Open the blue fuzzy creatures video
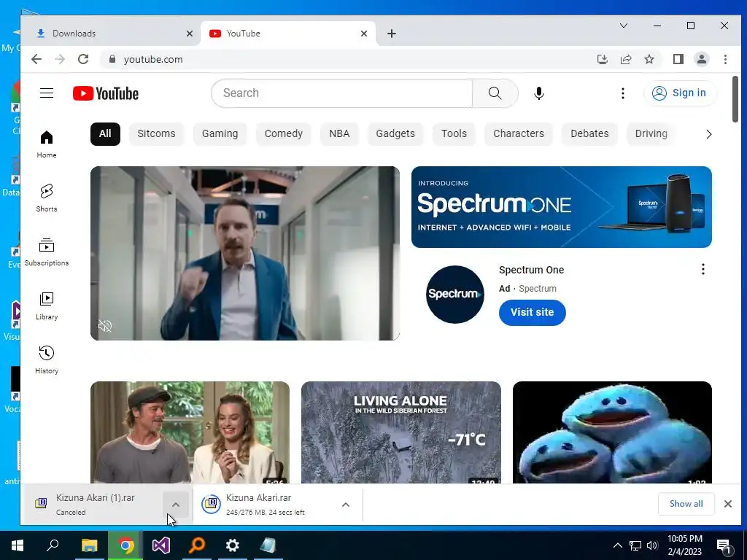Viewport: 747px width, 560px height. pos(612,432)
